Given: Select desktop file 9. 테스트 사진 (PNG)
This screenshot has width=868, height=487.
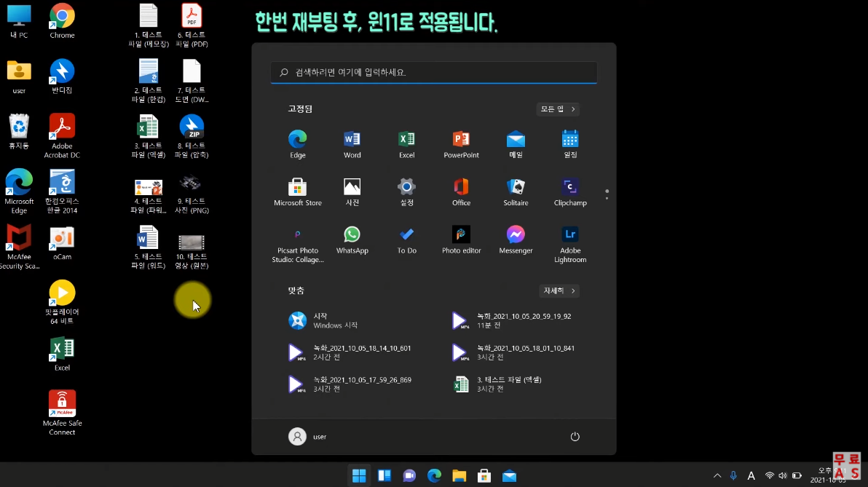Looking at the screenshot, I should click(x=192, y=194).
